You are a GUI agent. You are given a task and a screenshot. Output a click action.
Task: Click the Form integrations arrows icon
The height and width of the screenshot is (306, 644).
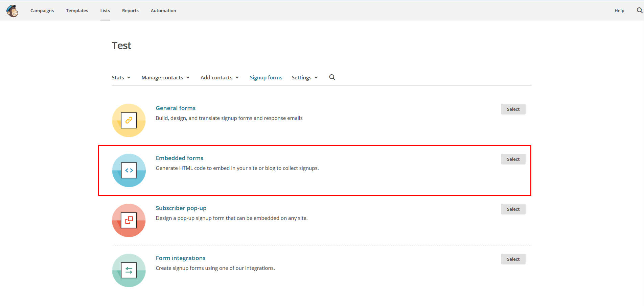pos(129,270)
